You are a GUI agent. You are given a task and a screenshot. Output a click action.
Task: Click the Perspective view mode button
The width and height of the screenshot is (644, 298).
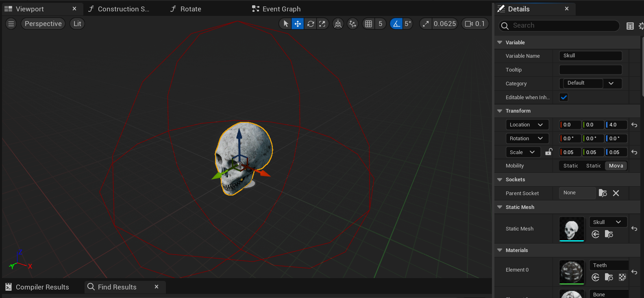click(43, 24)
